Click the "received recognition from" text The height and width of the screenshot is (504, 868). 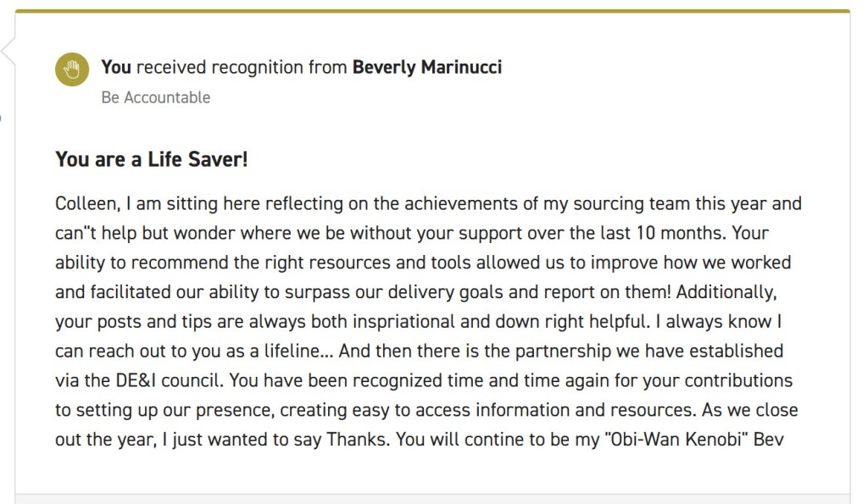tap(242, 67)
